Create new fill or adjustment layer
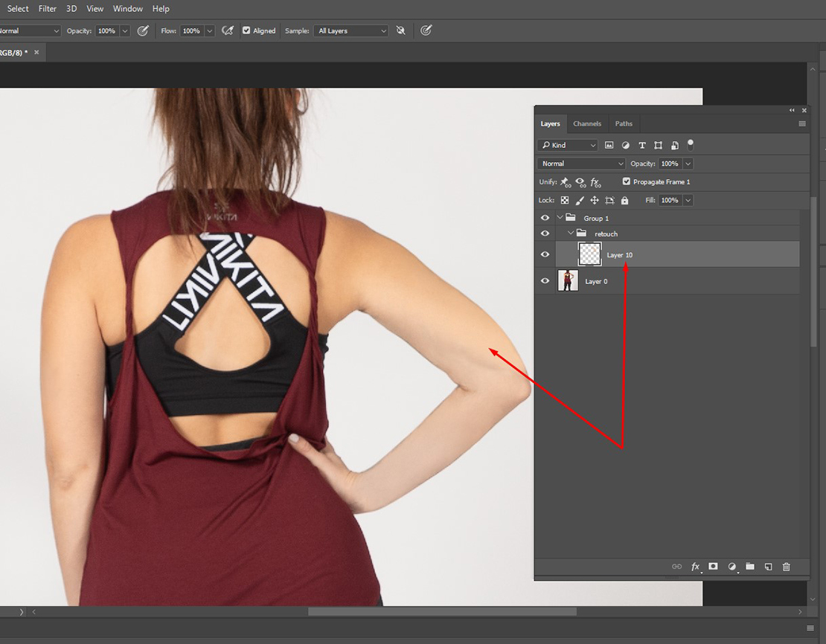Image resolution: width=826 pixels, height=644 pixels. coord(731,567)
